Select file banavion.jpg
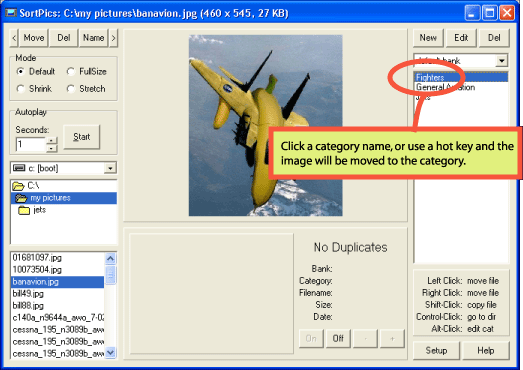Image resolution: width=523 pixels, height=370 pixels. (57, 282)
